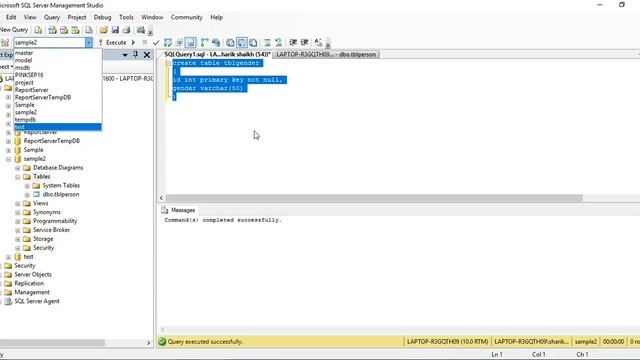
Task: Expand the dbo.tblperson table node
Action: pyautogui.click(x=27, y=195)
